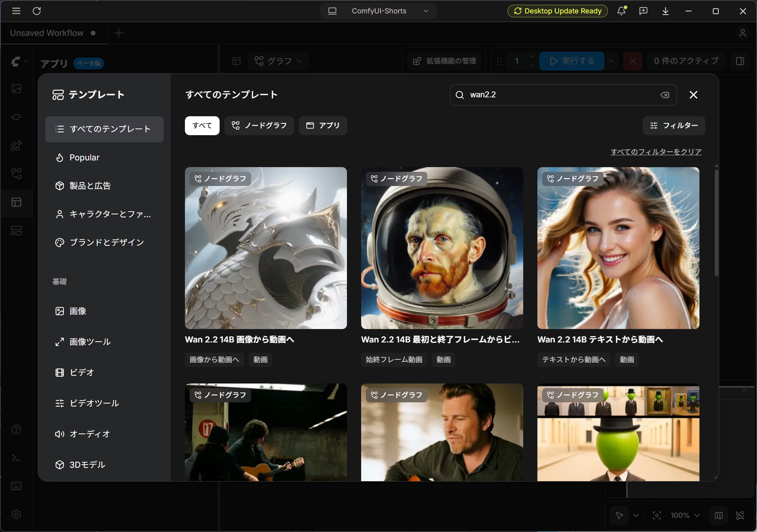Open the notifications bell icon
This screenshot has height=532, width=757.
click(621, 11)
